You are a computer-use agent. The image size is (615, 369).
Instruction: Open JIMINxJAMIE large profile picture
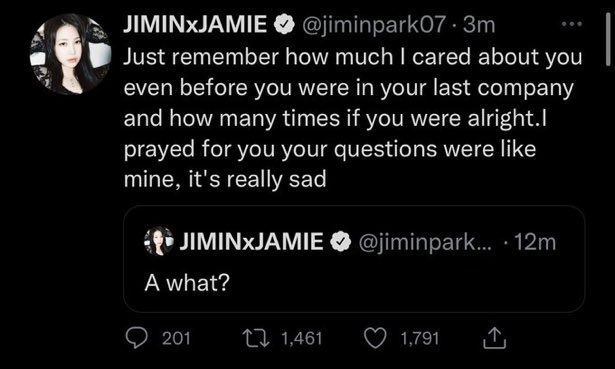71,54
